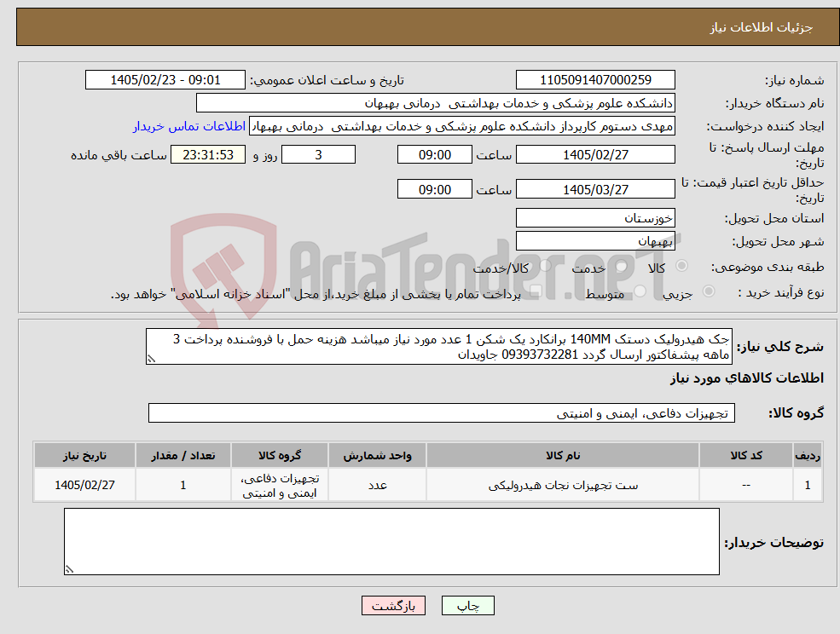Click the گروه کالا column header
Screen dimensions: 840x634
click(x=279, y=455)
